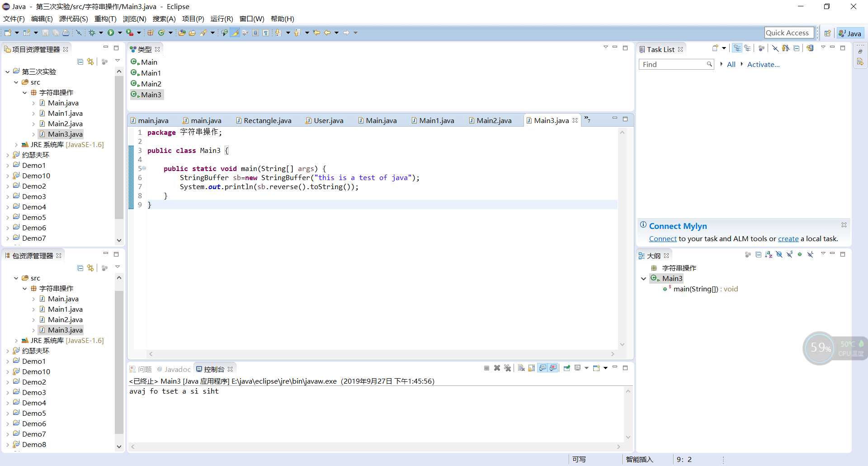Viewport: 868px width, 466px height.
Task: Click the Connect link in Mylyn banner
Action: tap(663, 238)
